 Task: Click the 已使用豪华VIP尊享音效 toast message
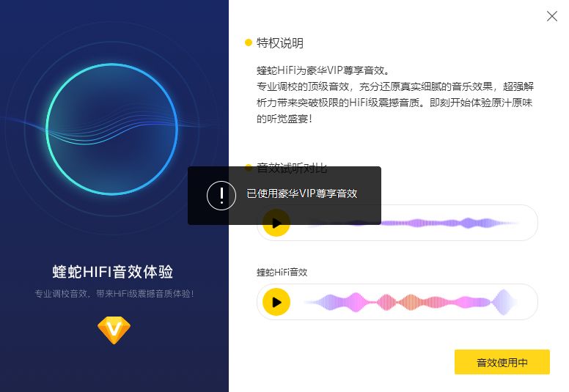302,193
